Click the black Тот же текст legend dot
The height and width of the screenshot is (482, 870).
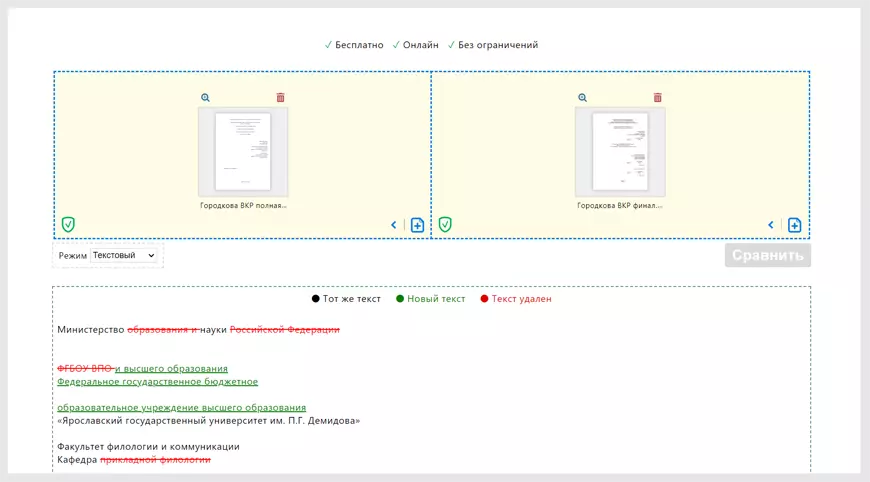tap(316, 299)
